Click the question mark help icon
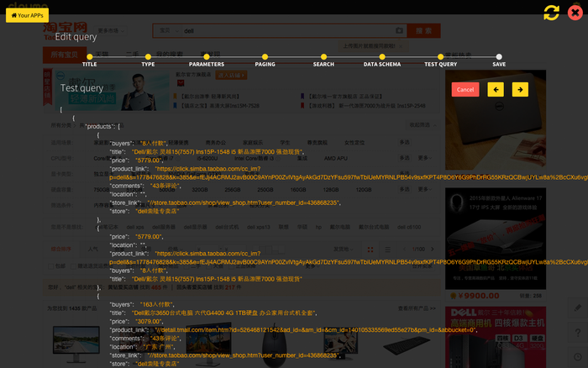 pyautogui.click(x=578, y=333)
